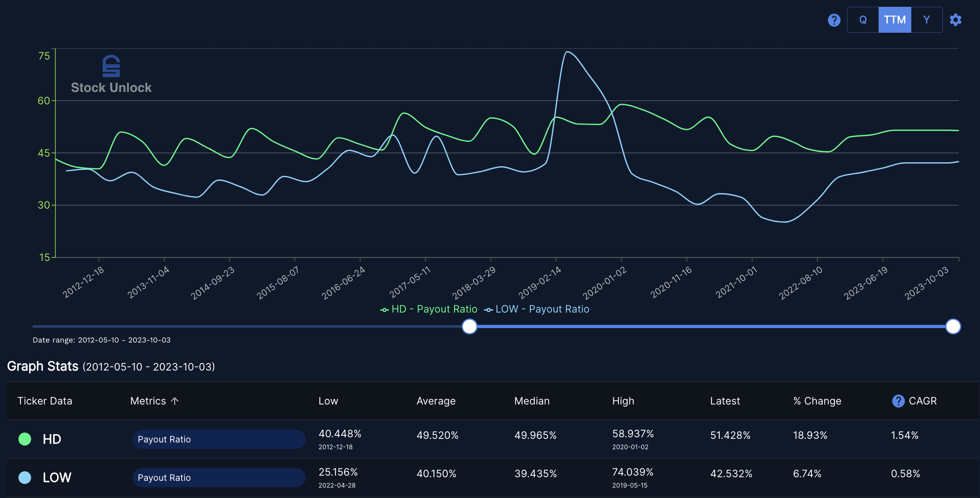Viewport: 980px width, 498px height.
Task: Switch to Q quarterly view
Action: (863, 20)
